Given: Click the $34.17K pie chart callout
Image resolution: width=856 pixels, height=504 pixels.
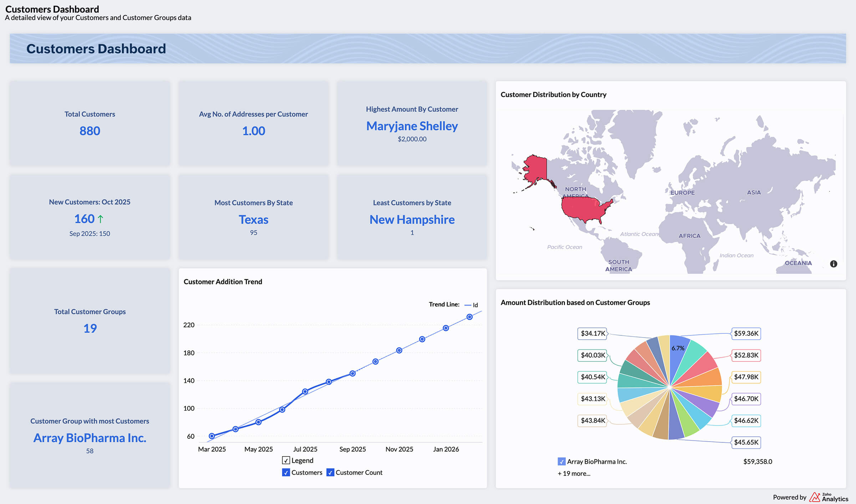Looking at the screenshot, I should pyautogui.click(x=592, y=334).
